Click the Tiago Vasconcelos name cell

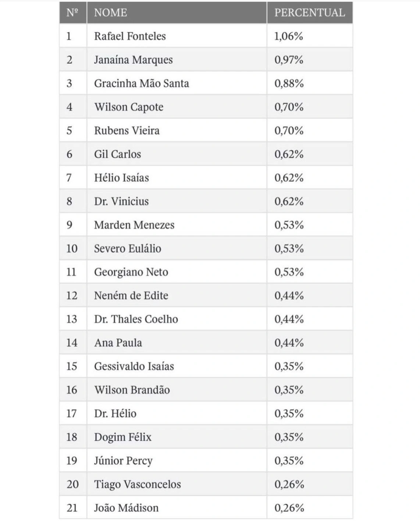click(x=138, y=484)
